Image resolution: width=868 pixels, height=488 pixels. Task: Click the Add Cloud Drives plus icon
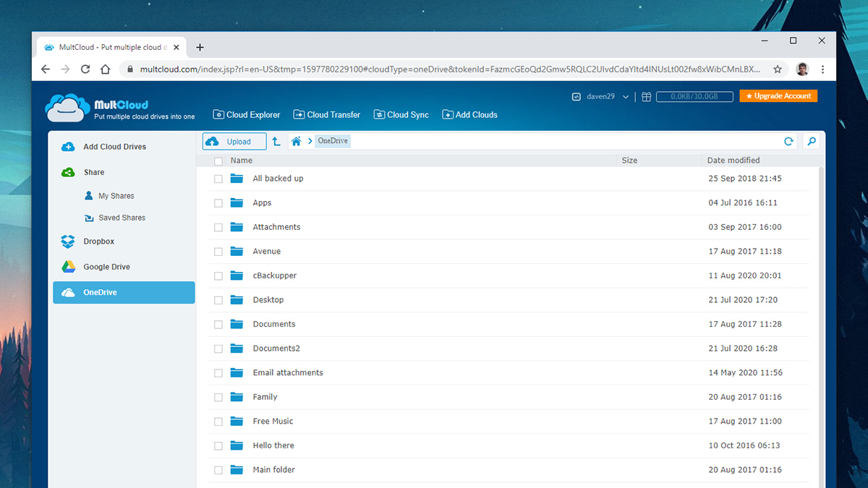point(68,147)
